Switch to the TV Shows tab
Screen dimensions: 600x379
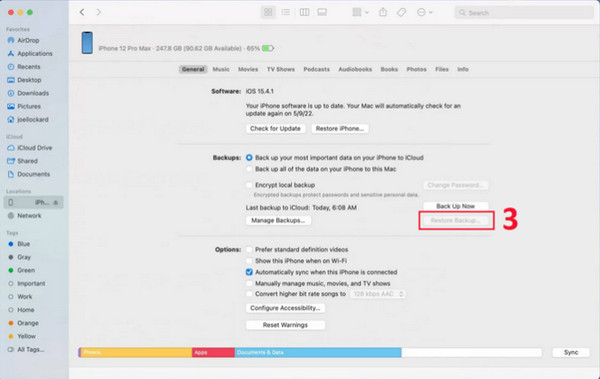[x=280, y=69]
